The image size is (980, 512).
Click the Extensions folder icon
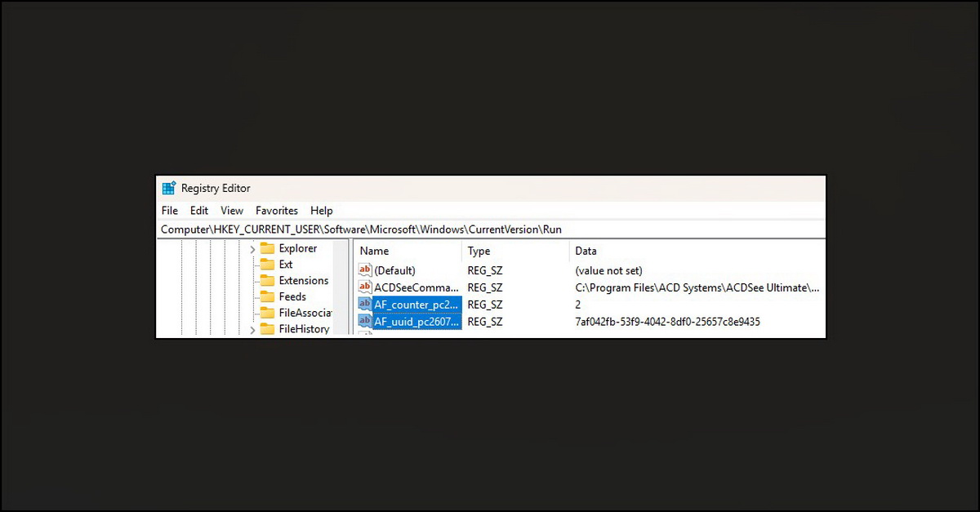click(x=267, y=281)
